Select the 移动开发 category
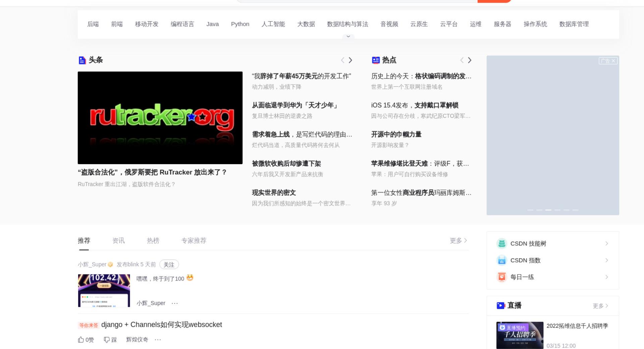Viewport: 644px width, 349px height. pyautogui.click(x=147, y=24)
